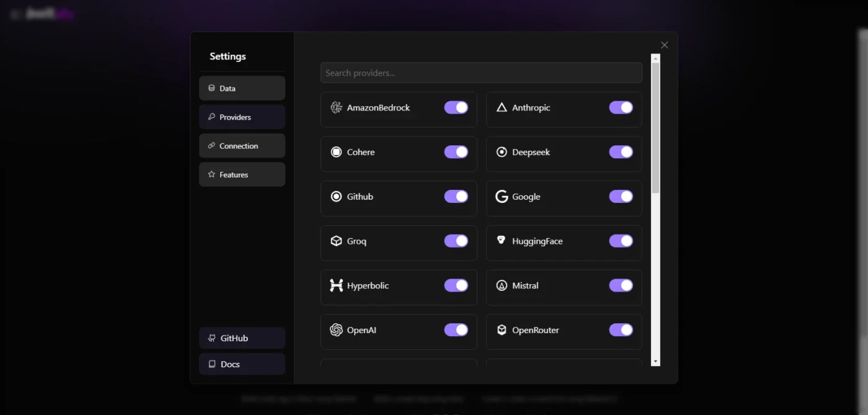The image size is (868, 415).
Task: Disable the Anthropic provider switch
Action: pyautogui.click(x=621, y=107)
